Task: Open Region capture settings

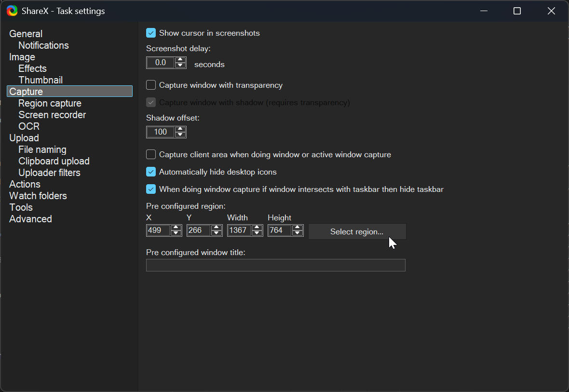Action: tap(50, 103)
